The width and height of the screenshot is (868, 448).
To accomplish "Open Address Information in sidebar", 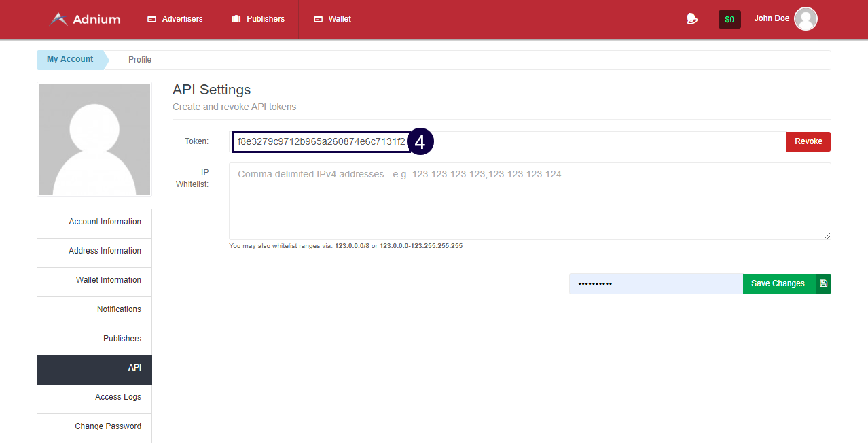I will (105, 251).
